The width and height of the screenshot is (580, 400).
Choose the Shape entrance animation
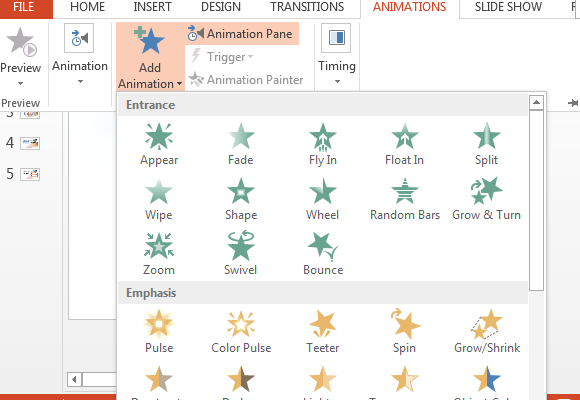tap(241, 200)
